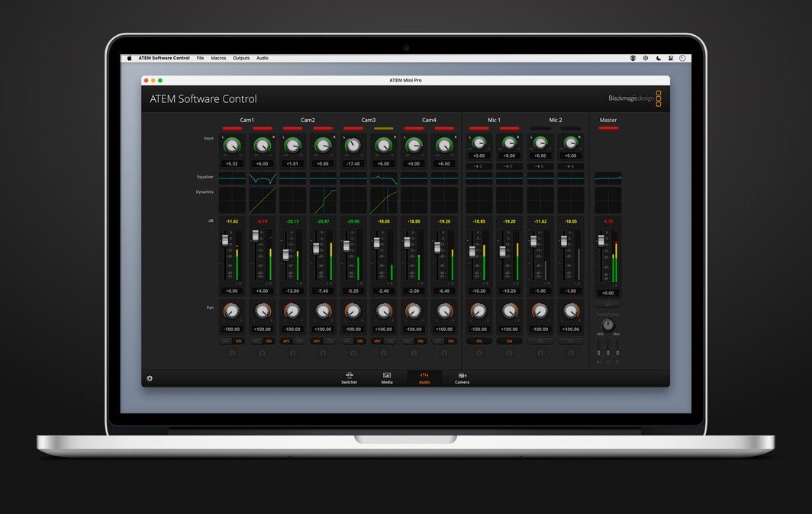Click the Master headphones level knob
Screen dimensions: 812x514
[x=608, y=325]
